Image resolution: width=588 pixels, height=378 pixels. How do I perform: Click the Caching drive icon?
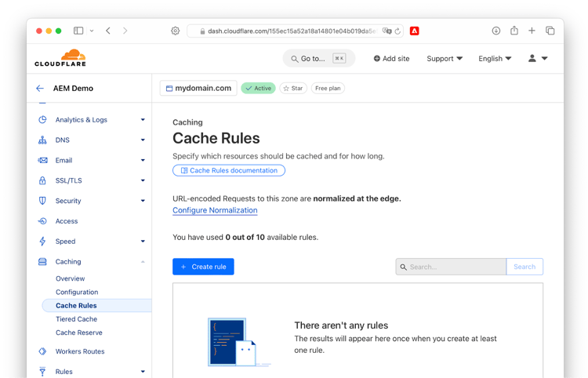(42, 261)
